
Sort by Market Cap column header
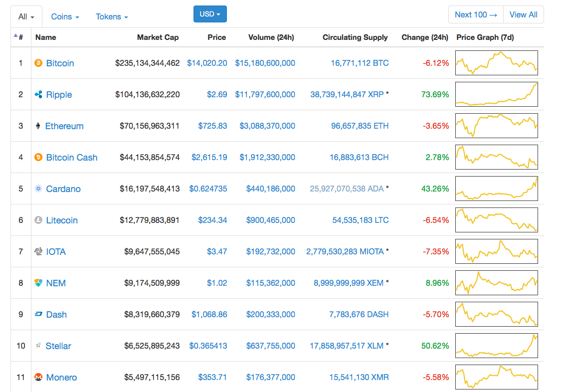click(158, 37)
